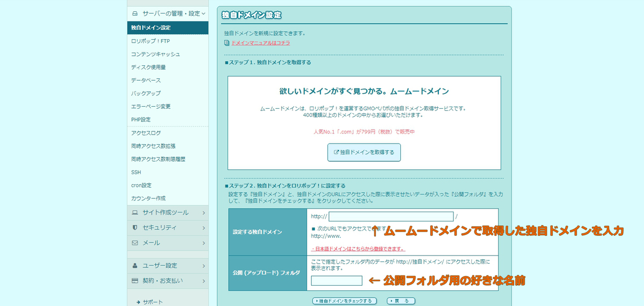Screen dimensions: 644x306
Task: Click the envelope icon beside メール
Action: click(135, 243)
